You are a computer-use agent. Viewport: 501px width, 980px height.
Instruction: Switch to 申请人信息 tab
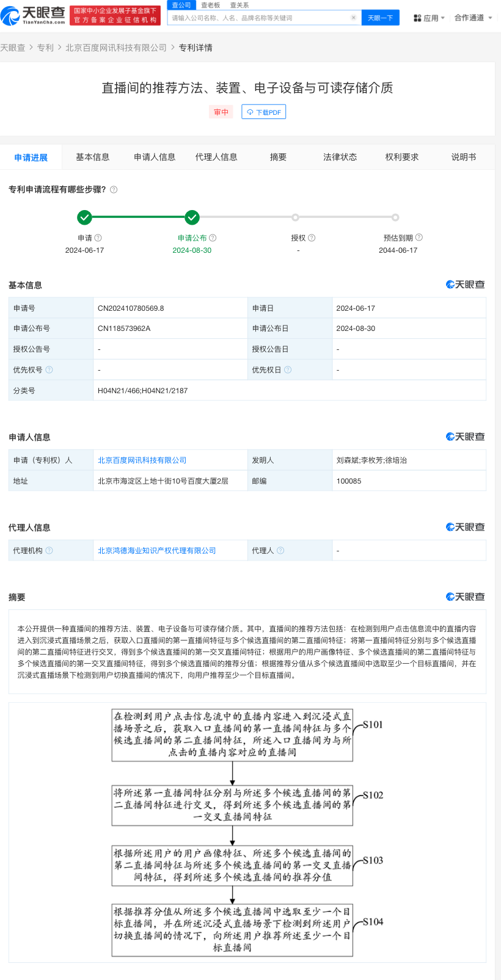pos(155,157)
